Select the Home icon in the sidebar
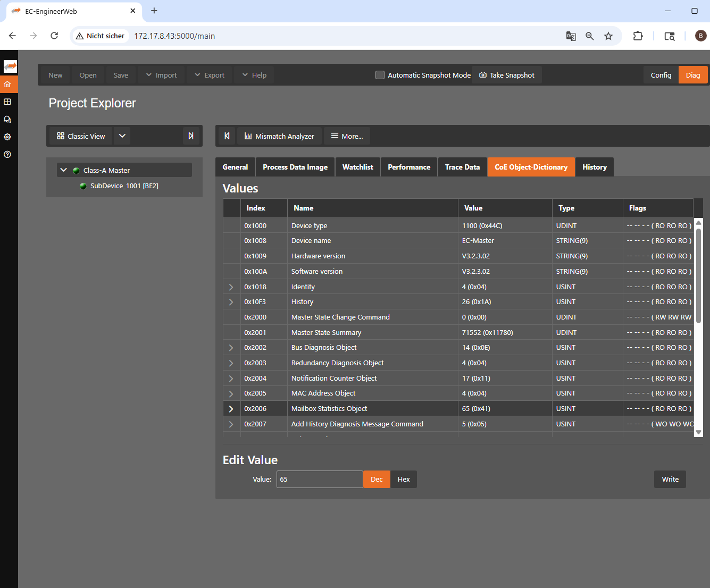710x588 pixels. (9, 84)
